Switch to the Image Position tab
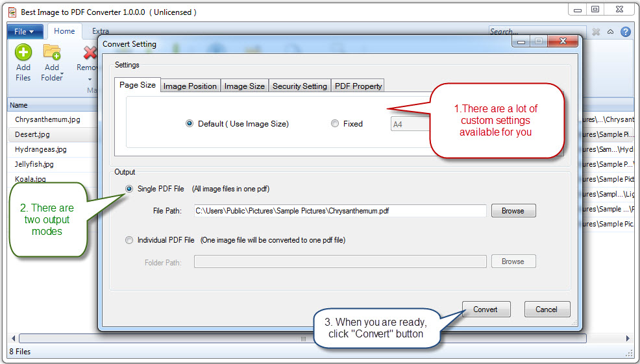 coord(190,86)
